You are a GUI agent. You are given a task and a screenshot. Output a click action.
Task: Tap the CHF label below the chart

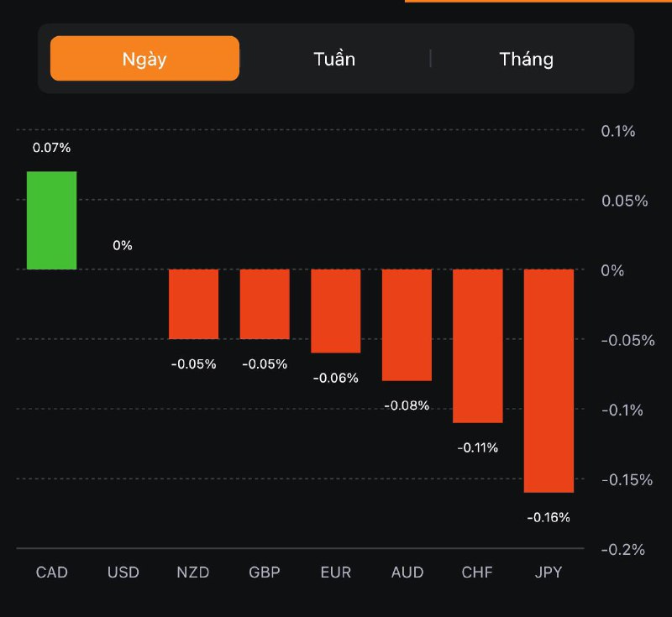coord(478,573)
